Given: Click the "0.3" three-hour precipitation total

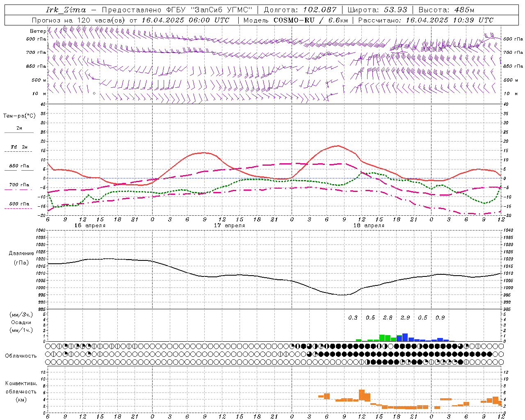Looking at the screenshot, I should (x=353, y=317).
